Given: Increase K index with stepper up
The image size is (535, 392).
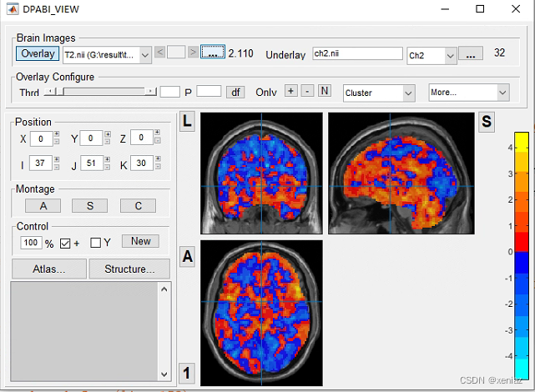Looking at the screenshot, I should 158,158.
